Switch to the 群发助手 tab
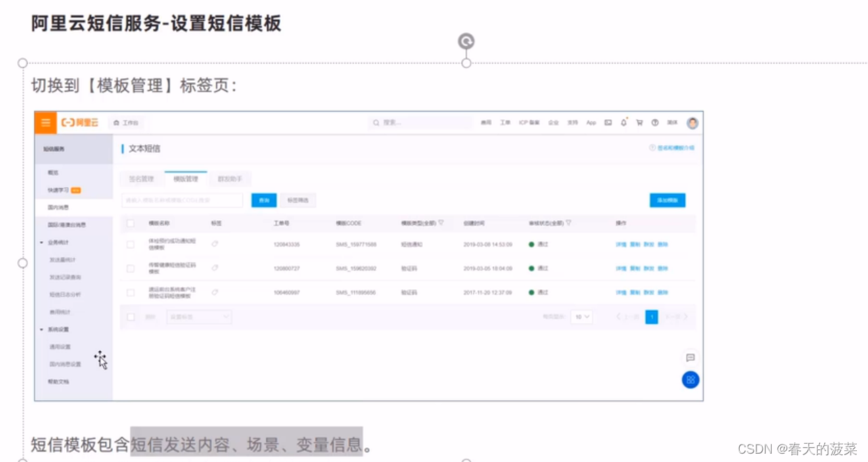The image size is (868, 462). click(x=230, y=179)
